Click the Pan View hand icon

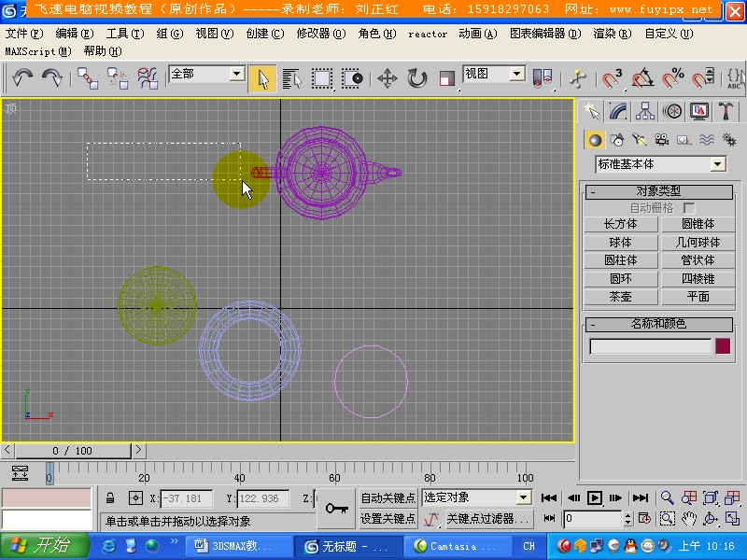[688, 518]
